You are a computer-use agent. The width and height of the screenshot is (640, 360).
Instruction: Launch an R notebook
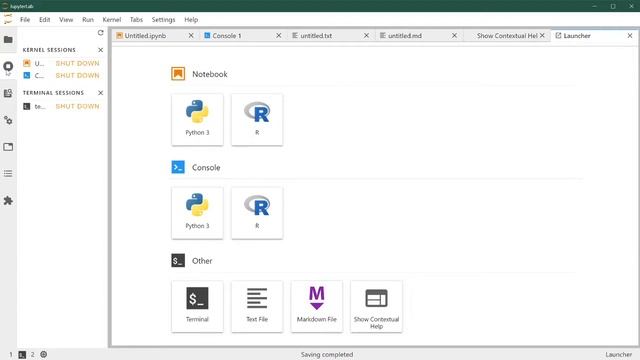click(257, 120)
